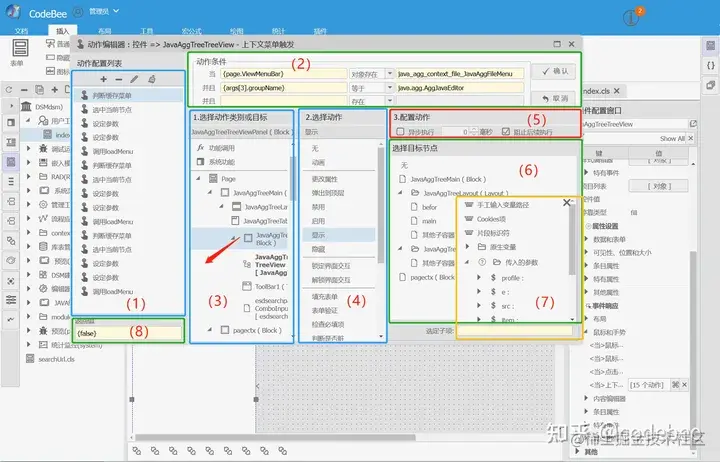This screenshot has width=720, height=462.
Task: Click the 手工输入变量路径 item
Action: [497, 205]
